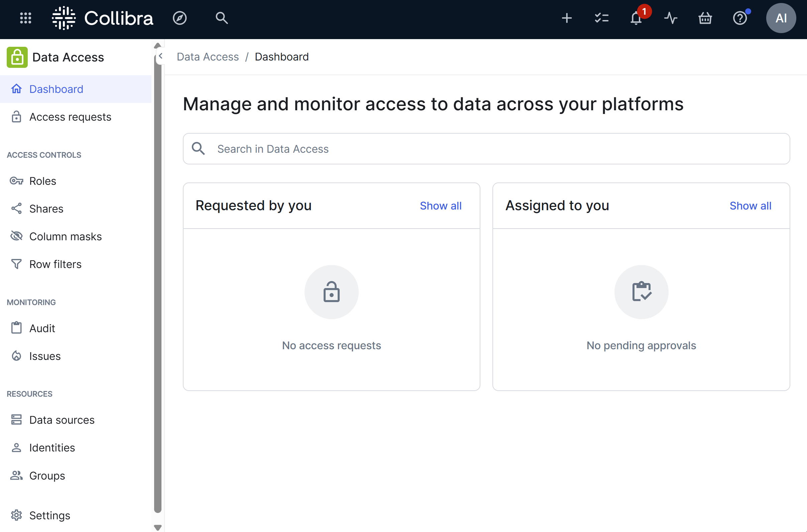Click Data Access breadcrumb link

pyautogui.click(x=208, y=57)
